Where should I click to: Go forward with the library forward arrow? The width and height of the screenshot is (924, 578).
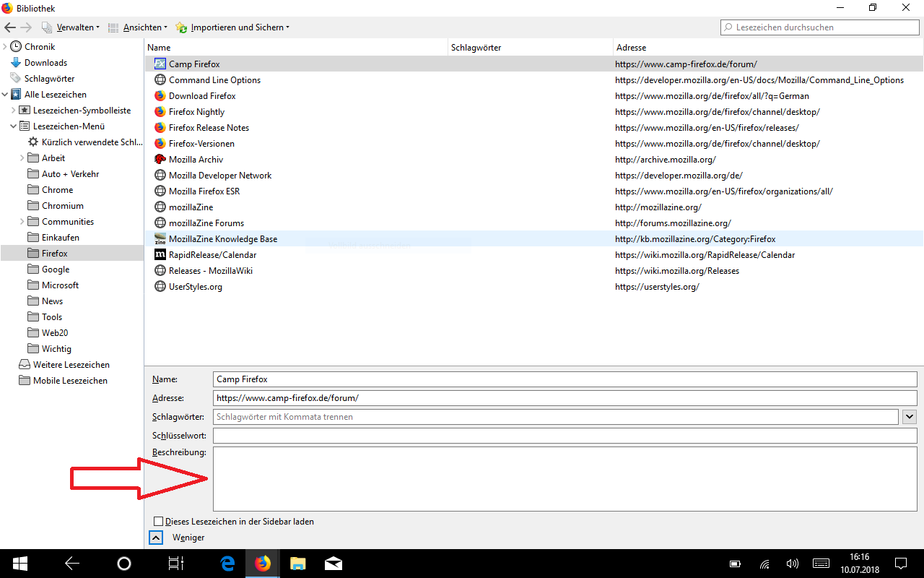(26, 27)
